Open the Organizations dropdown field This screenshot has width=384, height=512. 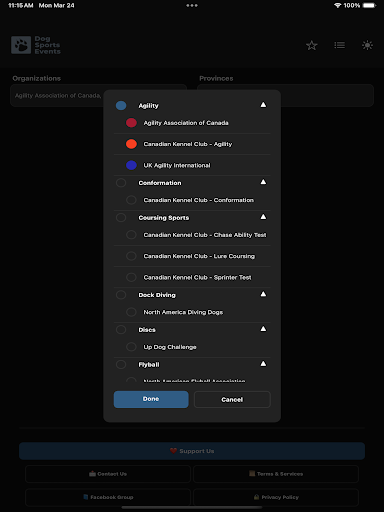coord(99,95)
